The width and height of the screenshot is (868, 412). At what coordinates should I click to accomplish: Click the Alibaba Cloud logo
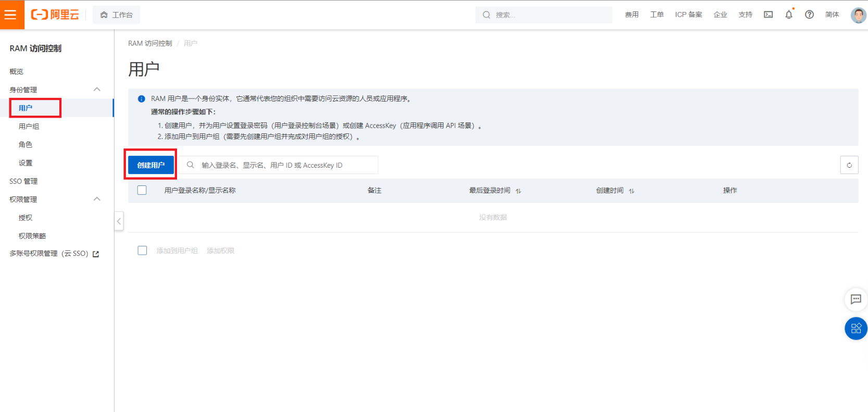click(55, 15)
